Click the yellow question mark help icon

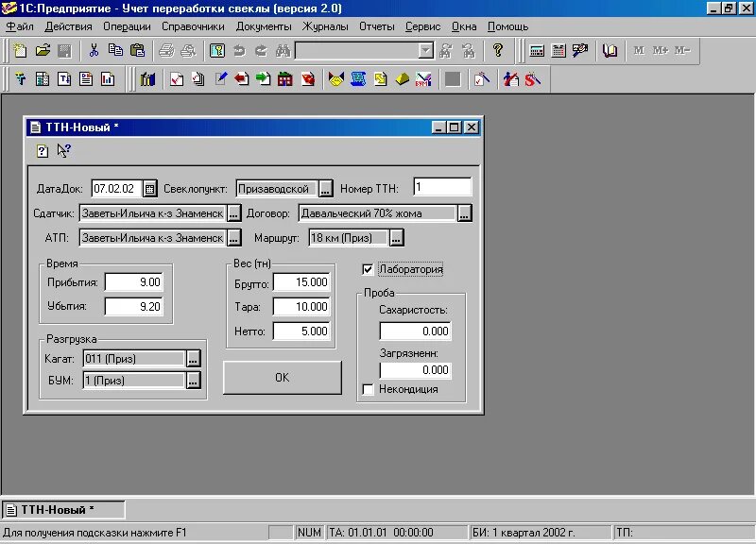(x=498, y=51)
